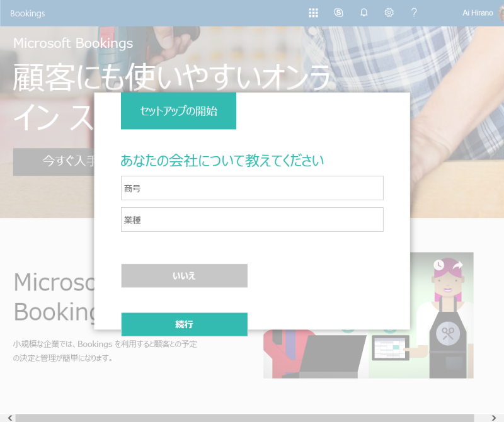Focus the 業種 business type field
Viewport: 504px width, 422px height.
click(252, 220)
